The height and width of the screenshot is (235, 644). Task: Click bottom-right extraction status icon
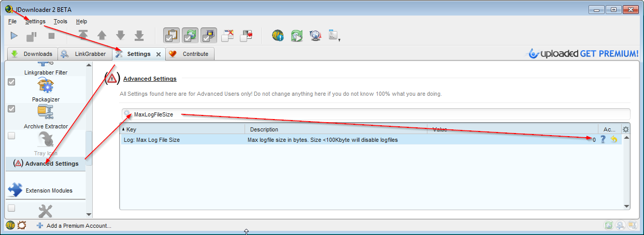pos(632,225)
